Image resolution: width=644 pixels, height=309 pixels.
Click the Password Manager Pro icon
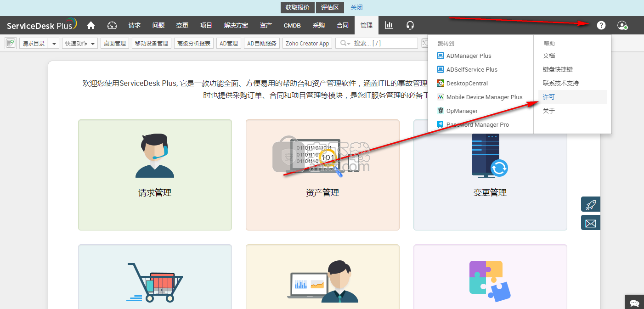[441, 124]
